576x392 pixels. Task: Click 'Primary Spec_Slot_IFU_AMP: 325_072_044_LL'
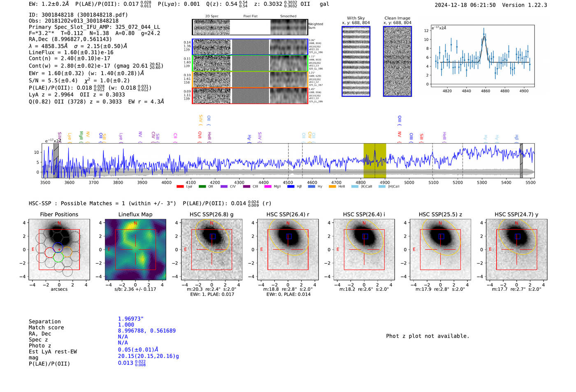point(94,27)
